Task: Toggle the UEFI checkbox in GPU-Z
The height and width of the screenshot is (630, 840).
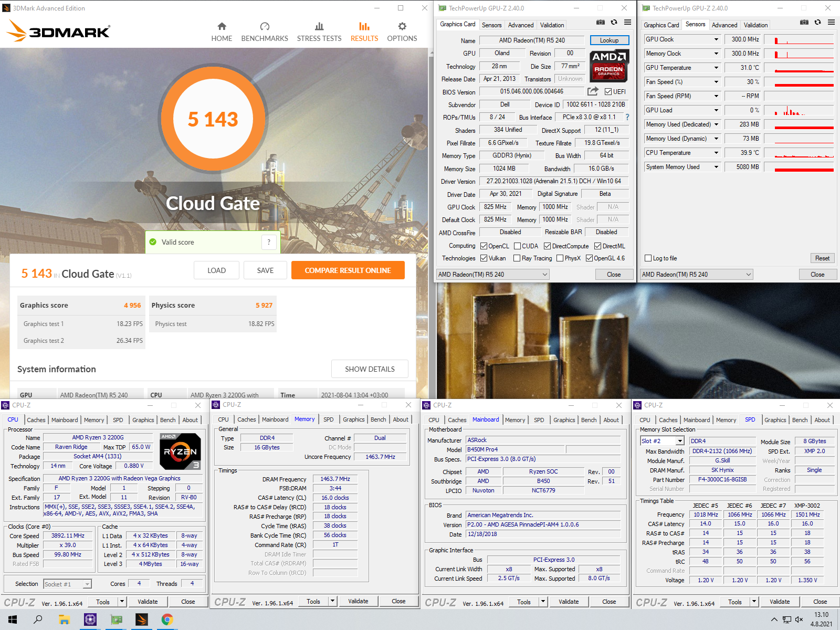Action: [608, 92]
